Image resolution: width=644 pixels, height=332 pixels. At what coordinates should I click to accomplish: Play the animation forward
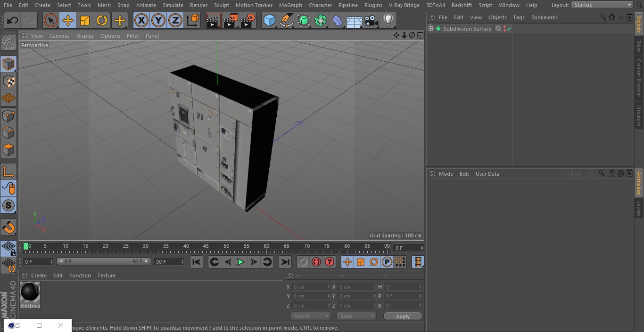pyautogui.click(x=240, y=262)
